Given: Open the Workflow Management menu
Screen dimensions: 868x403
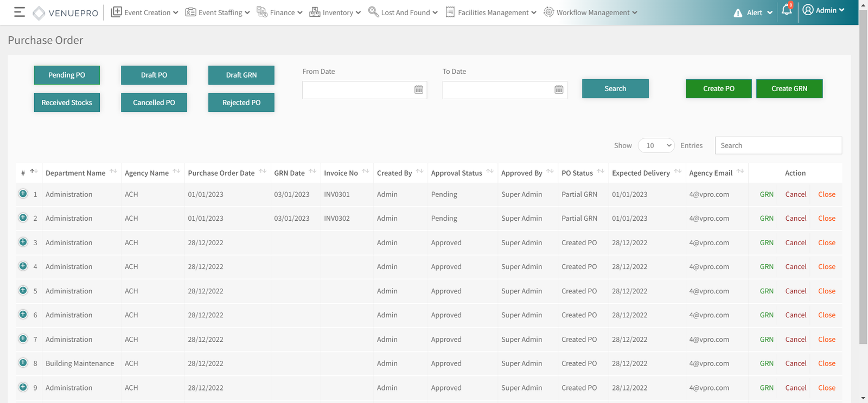Looking at the screenshot, I should [590, 12].
